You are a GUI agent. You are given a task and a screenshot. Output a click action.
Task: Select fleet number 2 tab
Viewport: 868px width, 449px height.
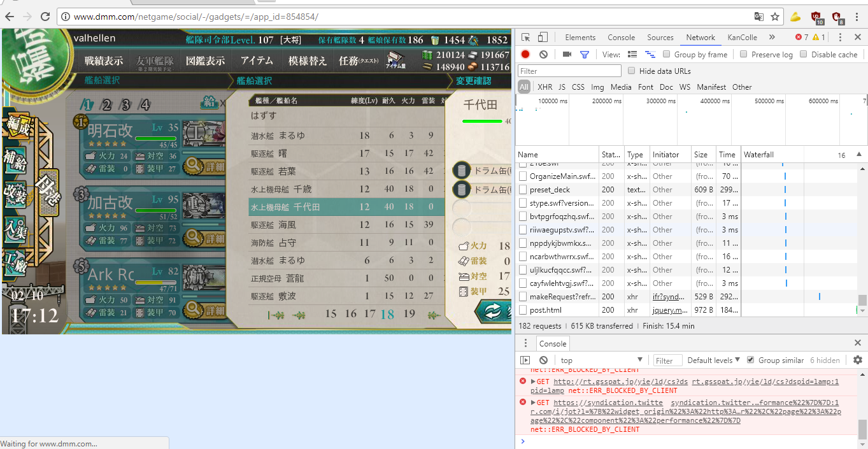pyautogui.click(x=107, y=105)
